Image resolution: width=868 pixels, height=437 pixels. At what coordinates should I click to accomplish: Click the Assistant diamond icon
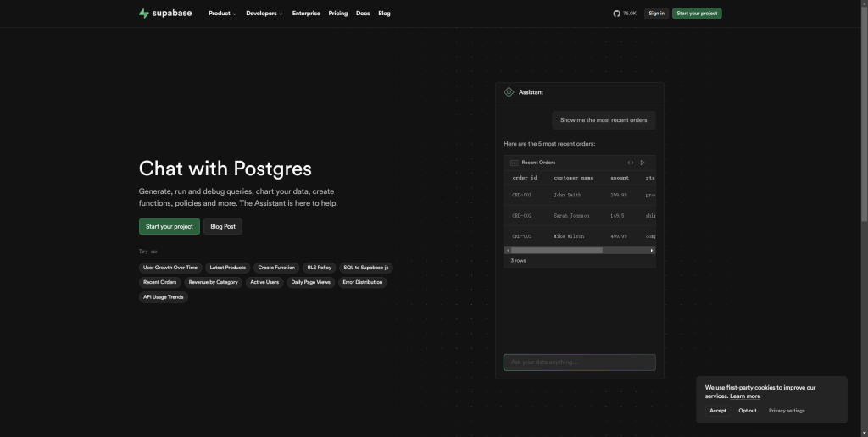point(509,92)
